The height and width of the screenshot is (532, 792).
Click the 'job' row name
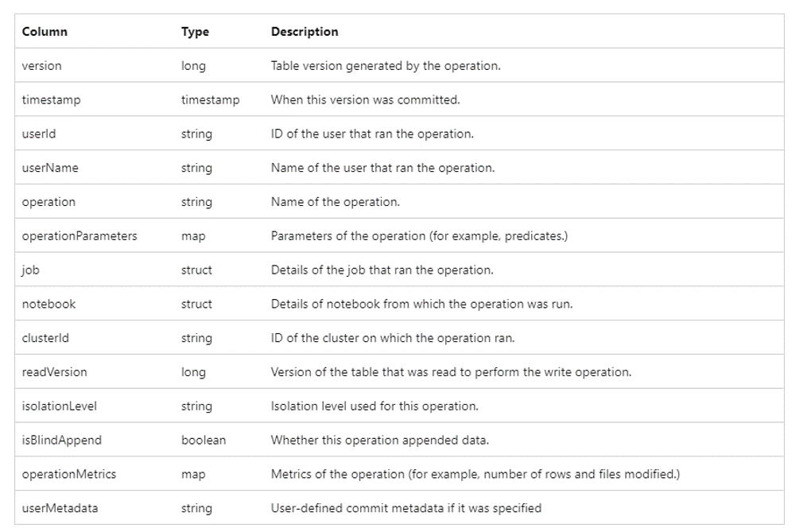(30, 270)
